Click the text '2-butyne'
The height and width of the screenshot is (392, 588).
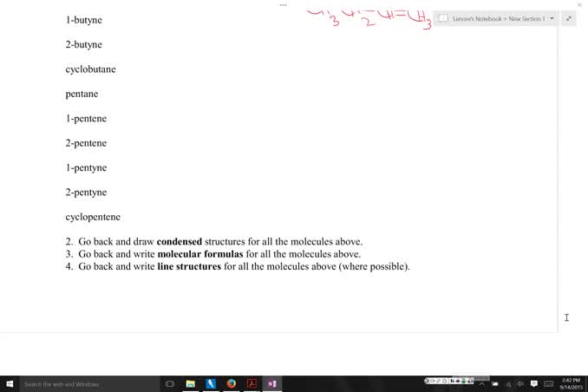coord(83,44)
